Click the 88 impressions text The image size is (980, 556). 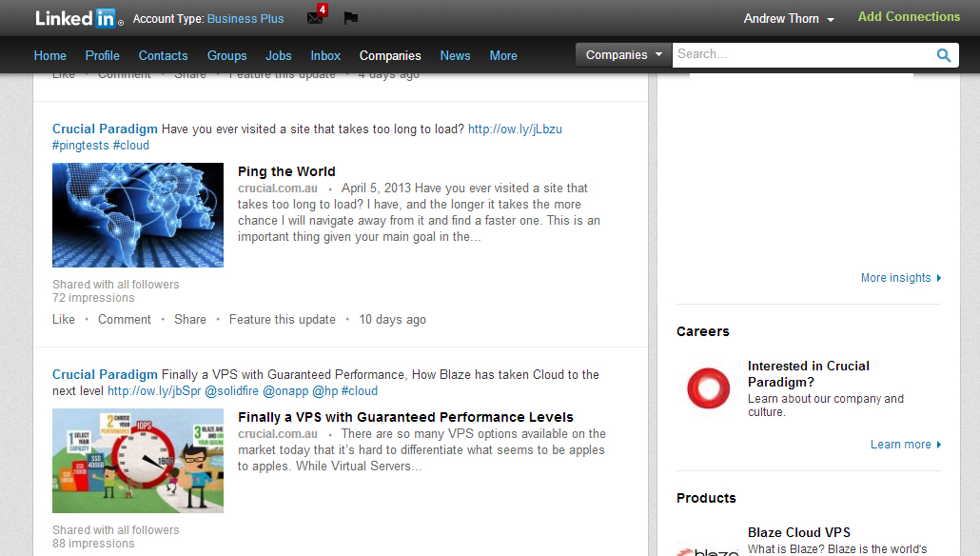(93, 545)
